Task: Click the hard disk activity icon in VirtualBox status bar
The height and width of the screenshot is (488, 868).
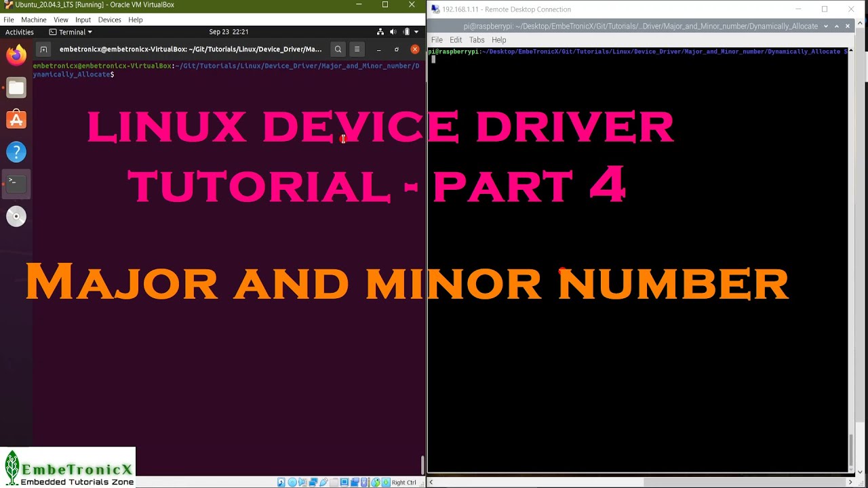Action: (281, 482)
